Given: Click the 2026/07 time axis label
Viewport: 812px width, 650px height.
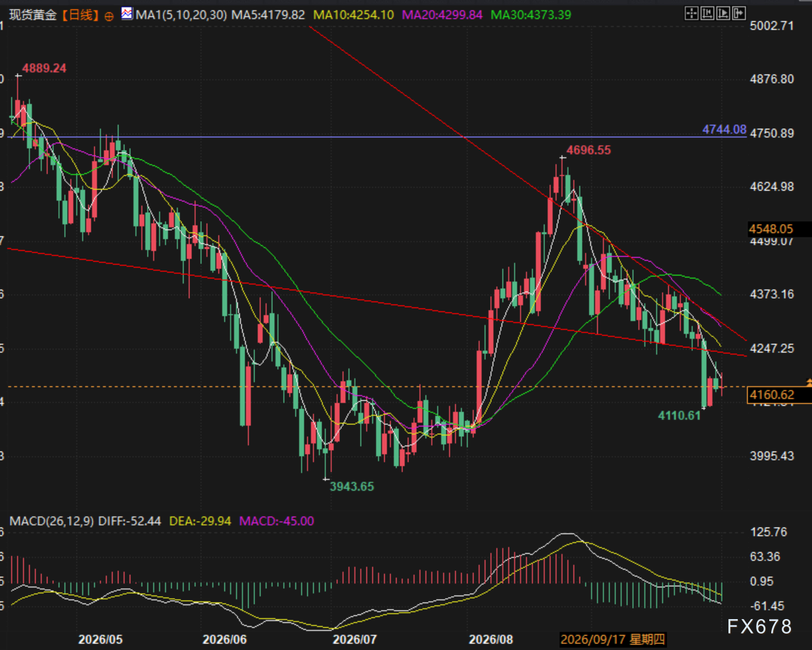Looking at the screenshot, I should coord(355,639).
